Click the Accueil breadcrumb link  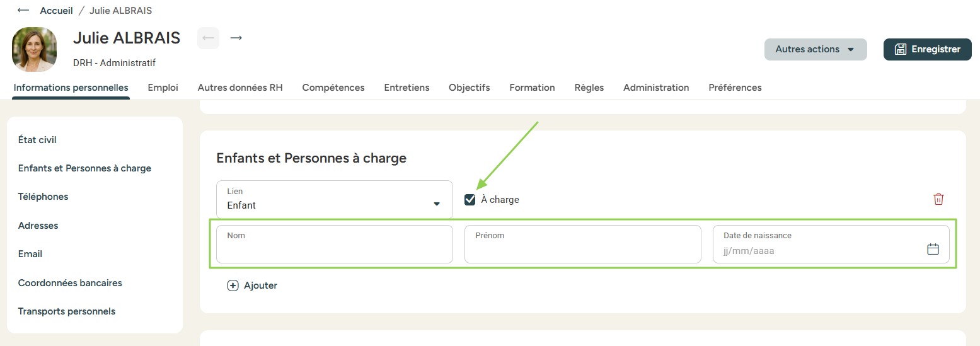click(56, 11)
